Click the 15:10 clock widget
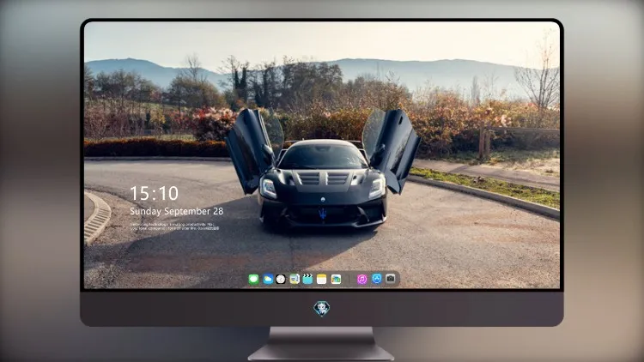Screen dimensions: 644x362 (154, 193)
